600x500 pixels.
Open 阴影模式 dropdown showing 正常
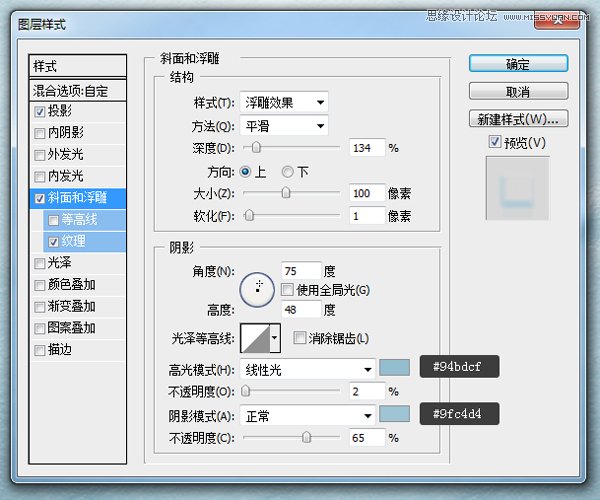point(307,415)
